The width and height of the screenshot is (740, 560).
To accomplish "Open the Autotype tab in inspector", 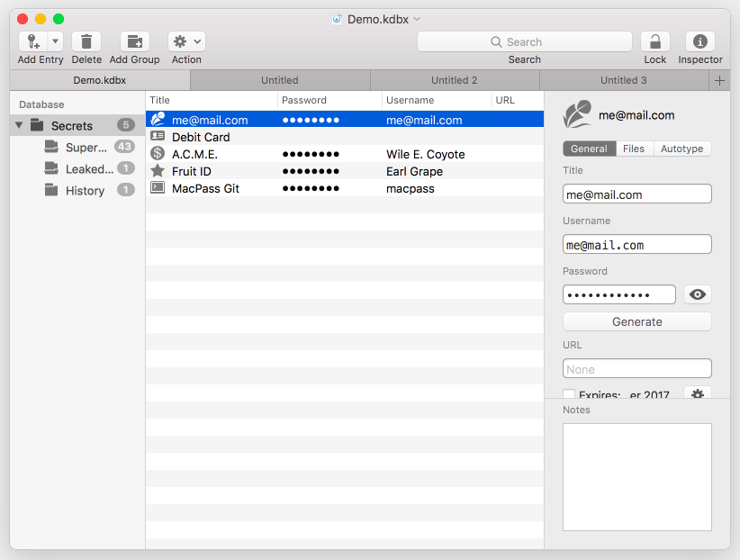I will [681, 149].
